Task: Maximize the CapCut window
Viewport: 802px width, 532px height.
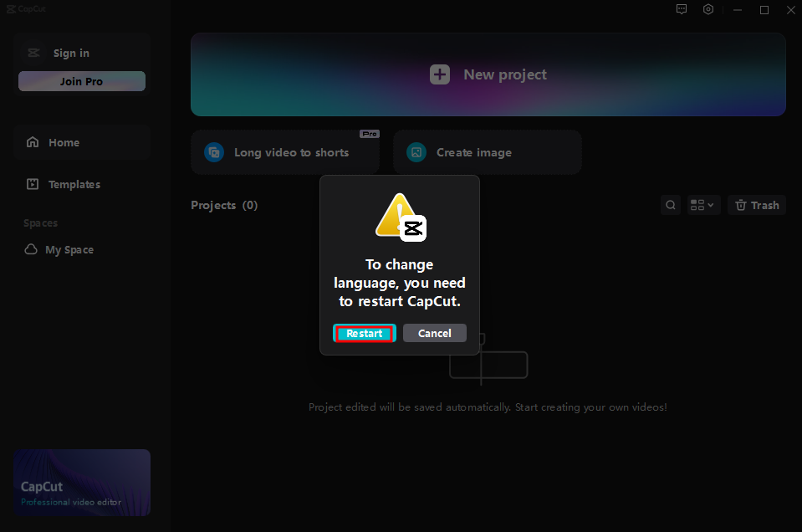Action: [764, 10]
